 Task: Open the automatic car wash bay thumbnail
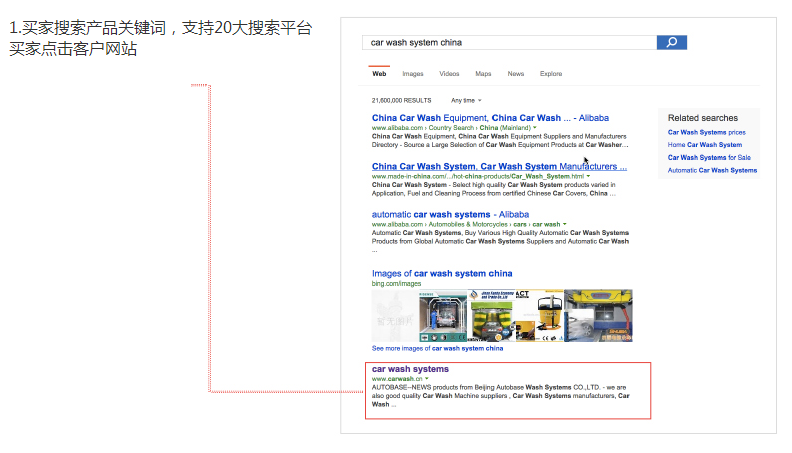pos(443,316)
